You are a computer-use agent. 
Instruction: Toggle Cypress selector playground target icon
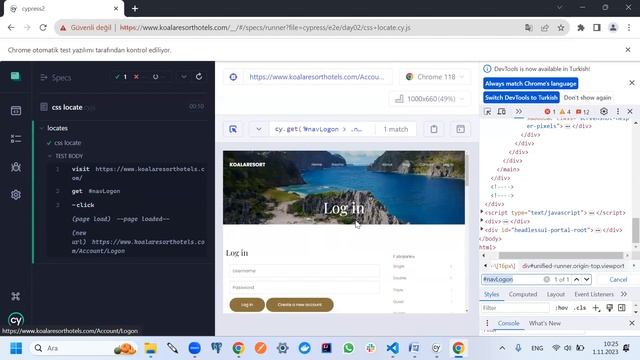pyautogui.click(x=233, y=129)
